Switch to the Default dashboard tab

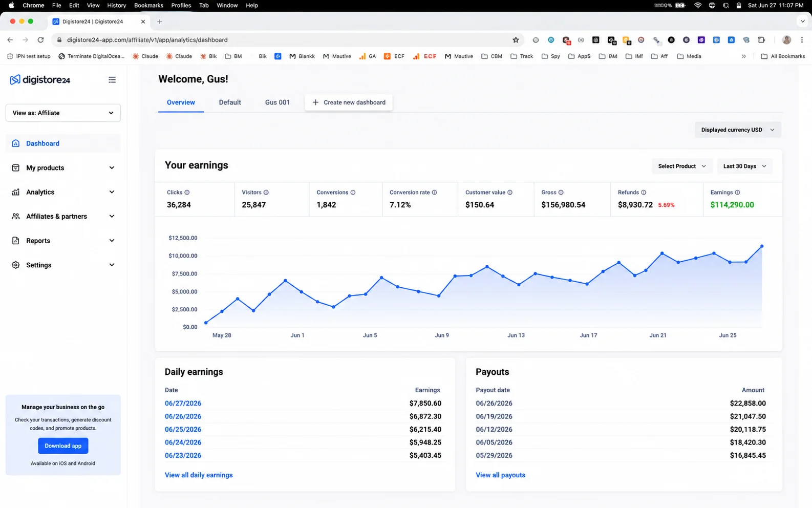pos(230,102)
